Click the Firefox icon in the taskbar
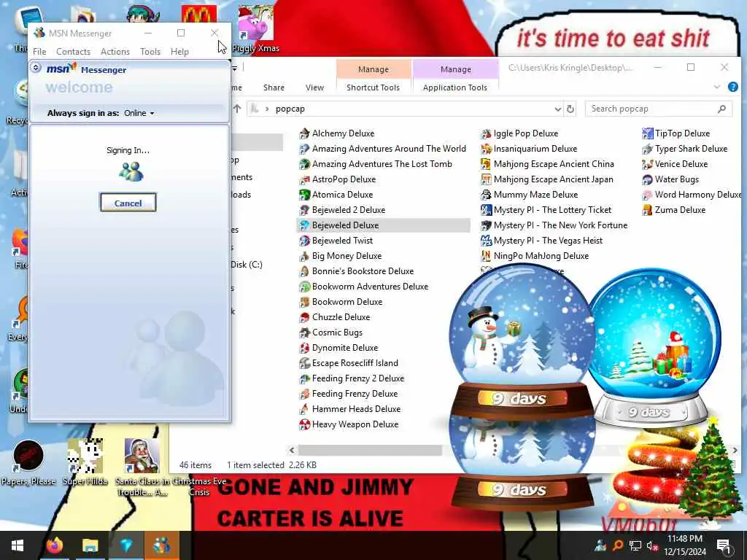 54,545
